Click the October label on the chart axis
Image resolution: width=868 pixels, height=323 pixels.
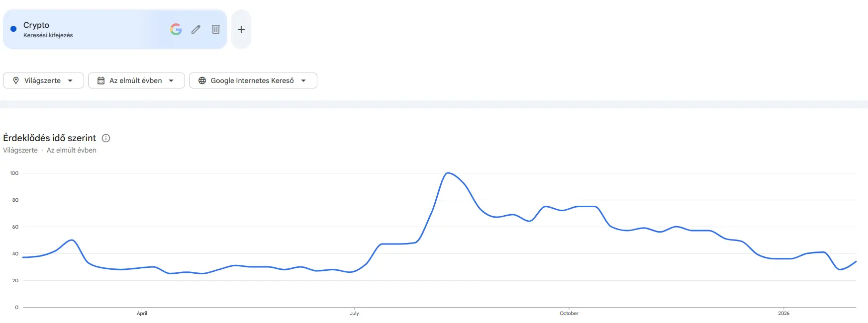point(569,314)
